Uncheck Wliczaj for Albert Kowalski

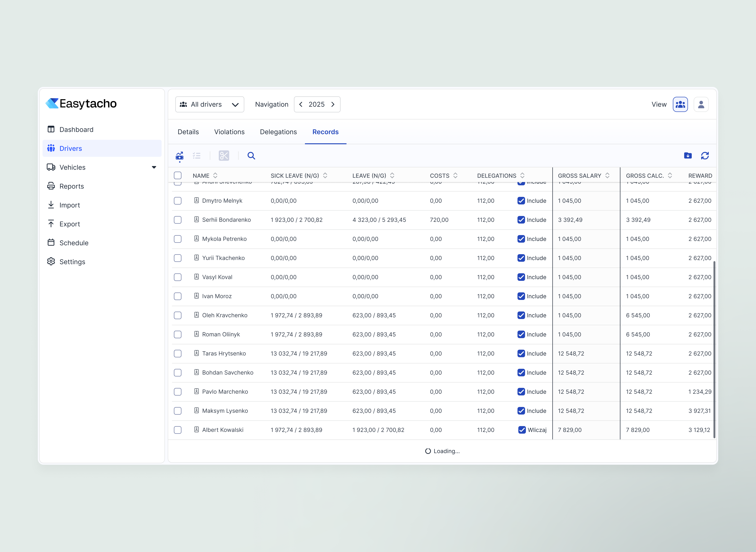(522, 430)
